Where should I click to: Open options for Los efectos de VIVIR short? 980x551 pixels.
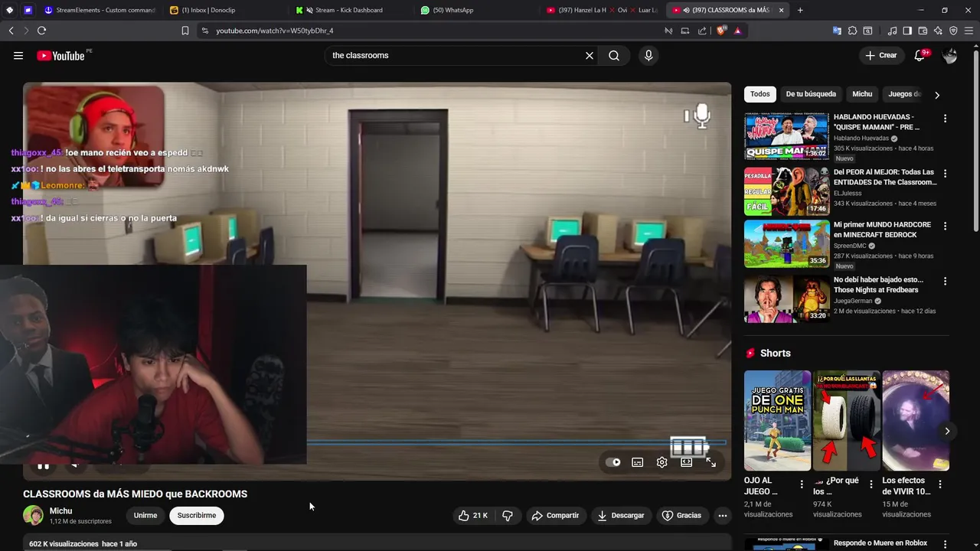click(940, 484)
